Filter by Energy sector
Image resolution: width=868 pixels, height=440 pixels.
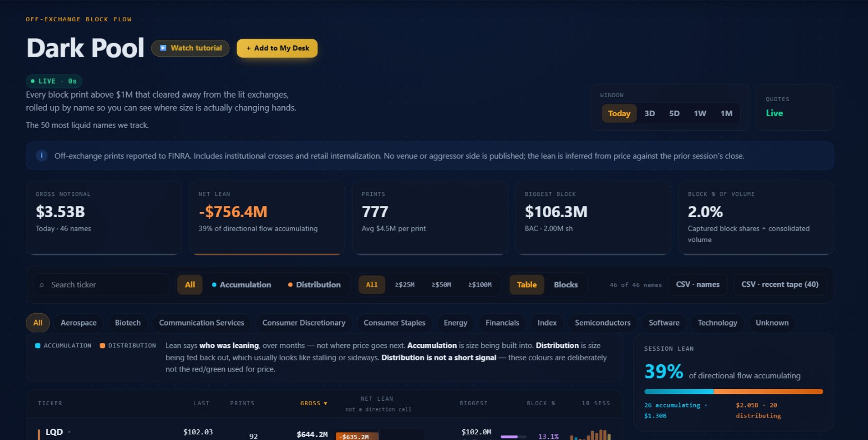point(455,323)
